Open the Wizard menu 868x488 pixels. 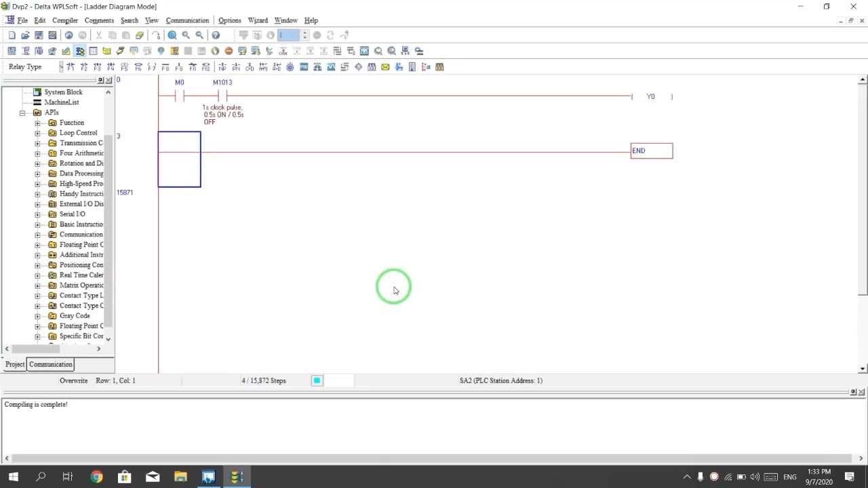258,20
